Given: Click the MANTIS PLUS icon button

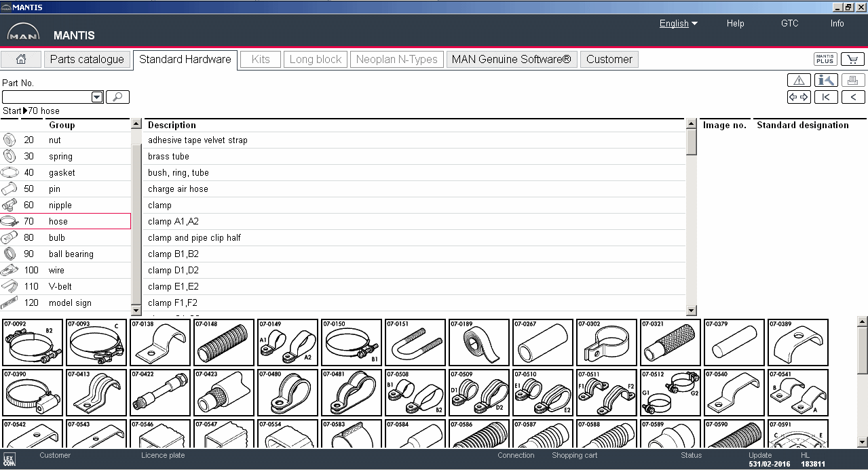Looking at the screenshot, I should [x=825, y=59].
